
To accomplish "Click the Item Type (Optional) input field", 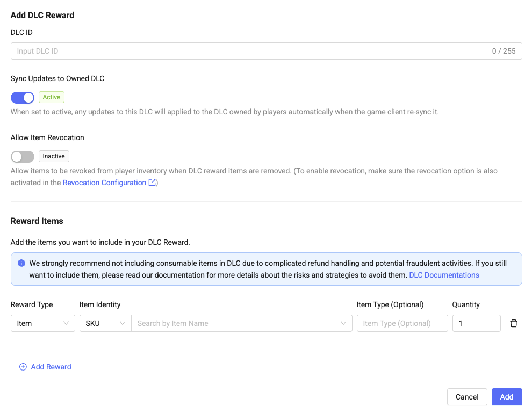I will 402,323.
